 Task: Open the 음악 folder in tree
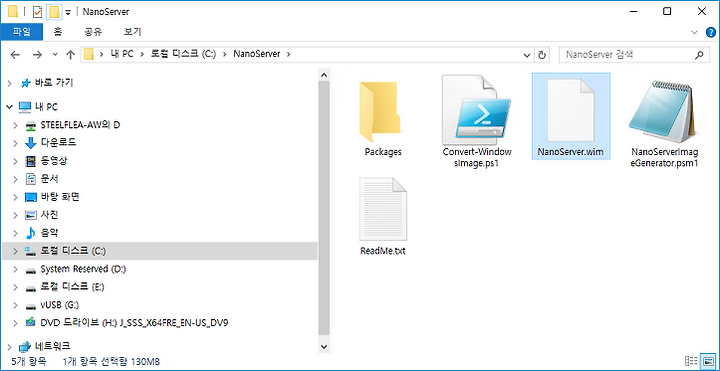[49, 233]
